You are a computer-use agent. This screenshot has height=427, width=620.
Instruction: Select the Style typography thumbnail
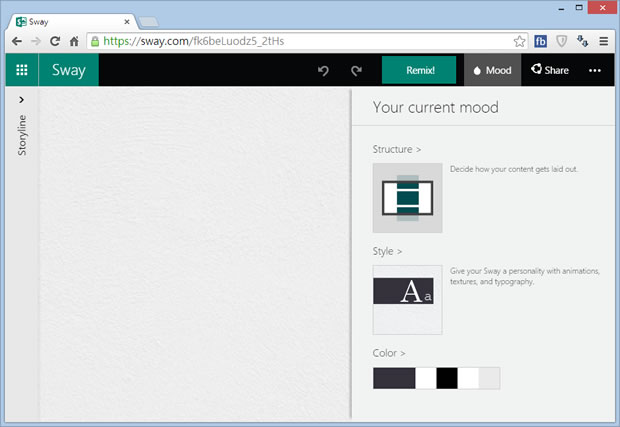coord(407,300)
